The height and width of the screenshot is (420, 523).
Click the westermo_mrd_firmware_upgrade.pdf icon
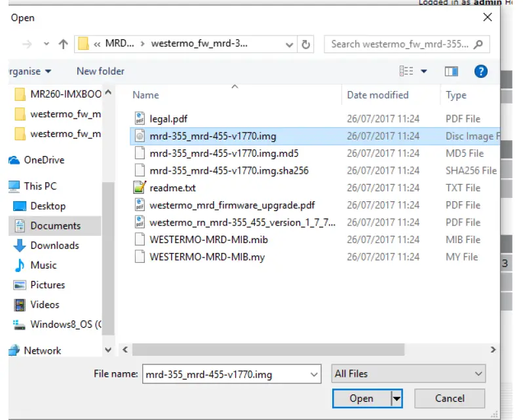tap(140, 204)
